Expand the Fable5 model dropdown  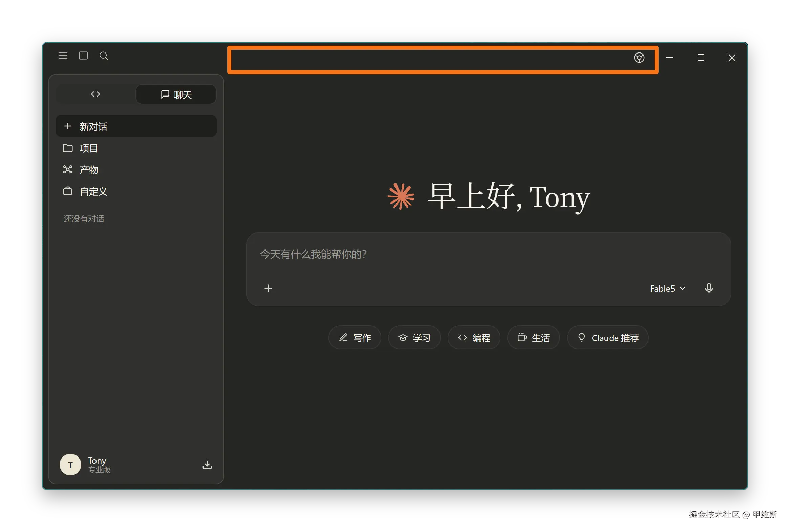667,289
